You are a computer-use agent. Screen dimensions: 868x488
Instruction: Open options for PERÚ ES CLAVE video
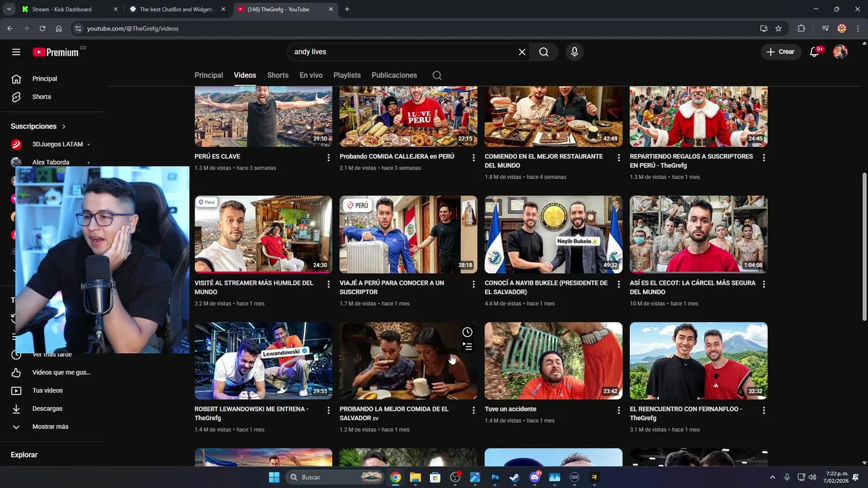(329, 157)
